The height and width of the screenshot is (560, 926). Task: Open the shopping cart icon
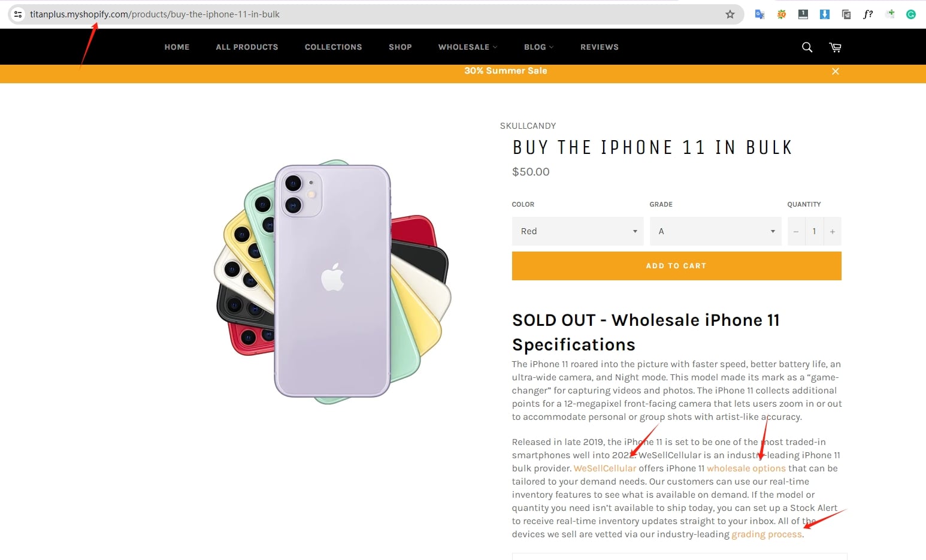tap(835, 47)
